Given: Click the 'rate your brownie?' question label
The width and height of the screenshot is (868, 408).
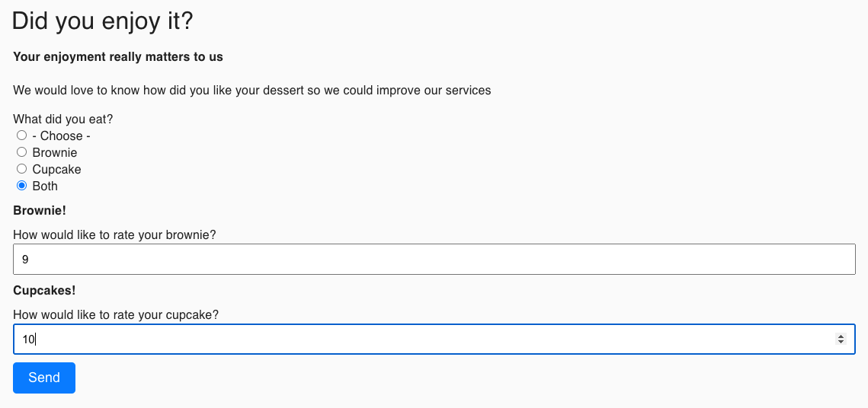Looking at the screenshot, I should (115, 235).
